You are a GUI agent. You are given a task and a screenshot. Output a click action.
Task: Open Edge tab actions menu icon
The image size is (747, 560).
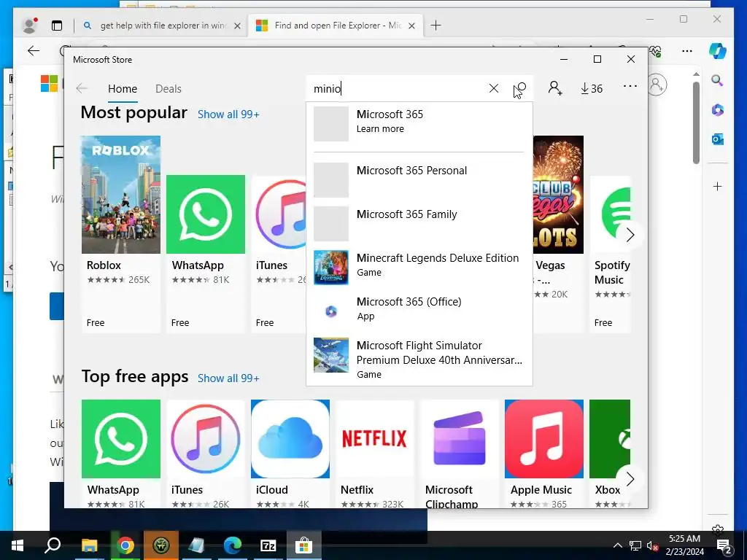click(x=57, y=26)
